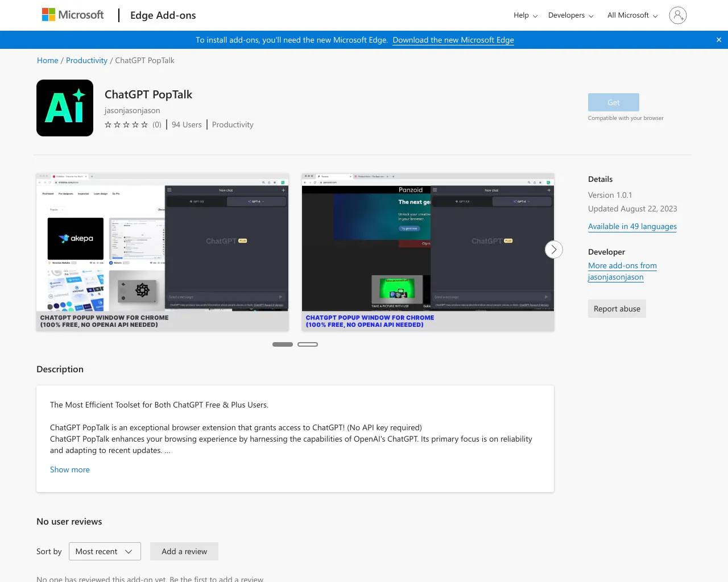Select first carousel page indicator

click(283, 344)
